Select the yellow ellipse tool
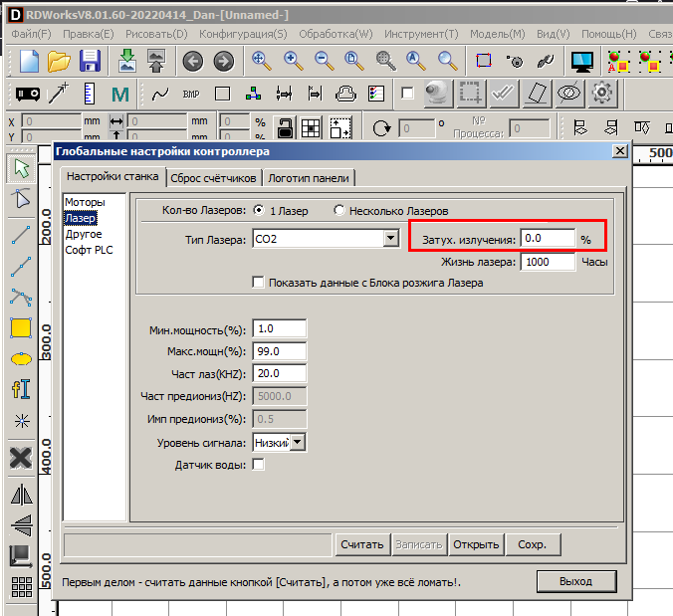The width and height of the screenshot is (673, 616). (21, 359)
